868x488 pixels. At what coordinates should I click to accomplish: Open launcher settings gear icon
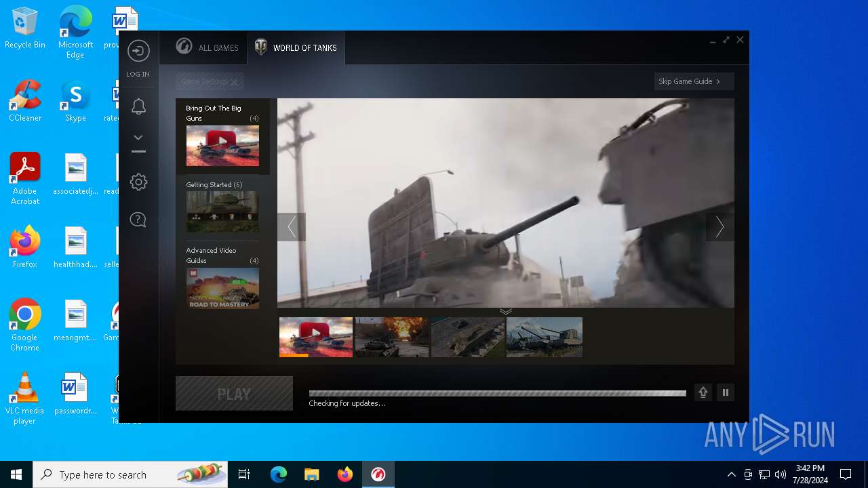[x=138, y=182]
